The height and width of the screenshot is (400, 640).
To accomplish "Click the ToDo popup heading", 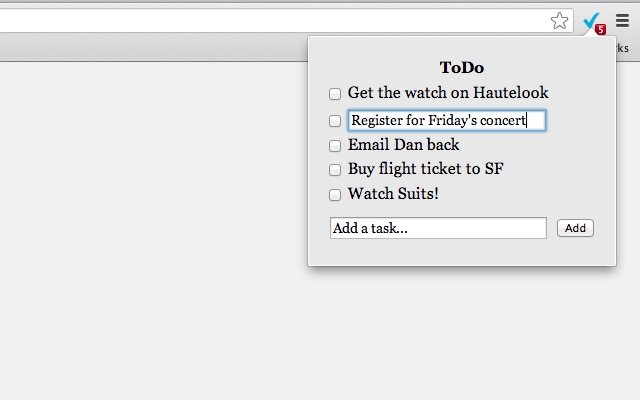I will coord(462,68).
